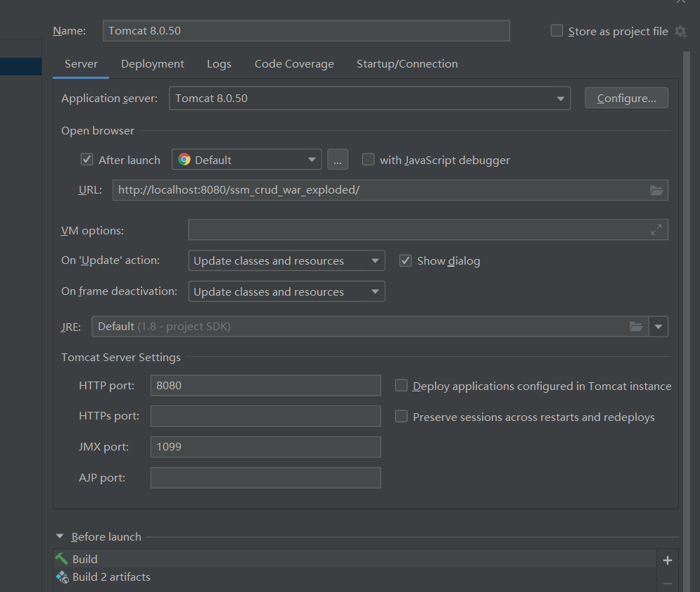Screen dimensions: 700x592
Task: Select the highlighted item in left sidebar
Action: (x=20, y=66)
